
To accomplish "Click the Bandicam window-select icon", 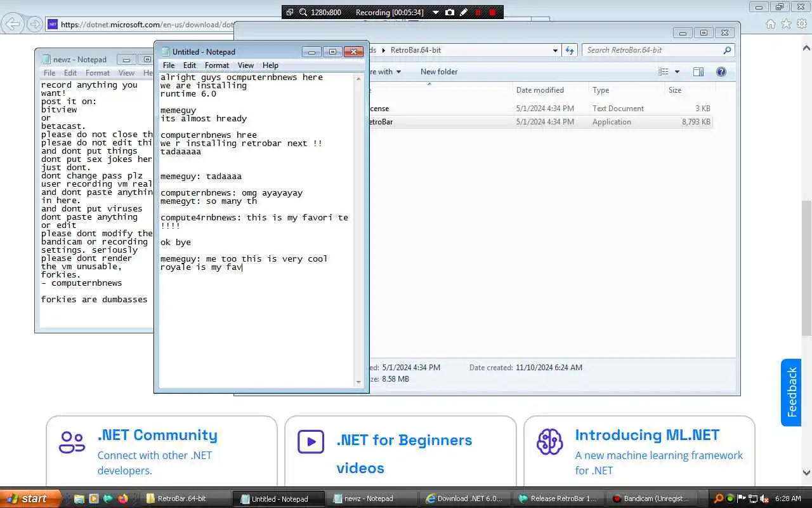I will coord(290,12).
